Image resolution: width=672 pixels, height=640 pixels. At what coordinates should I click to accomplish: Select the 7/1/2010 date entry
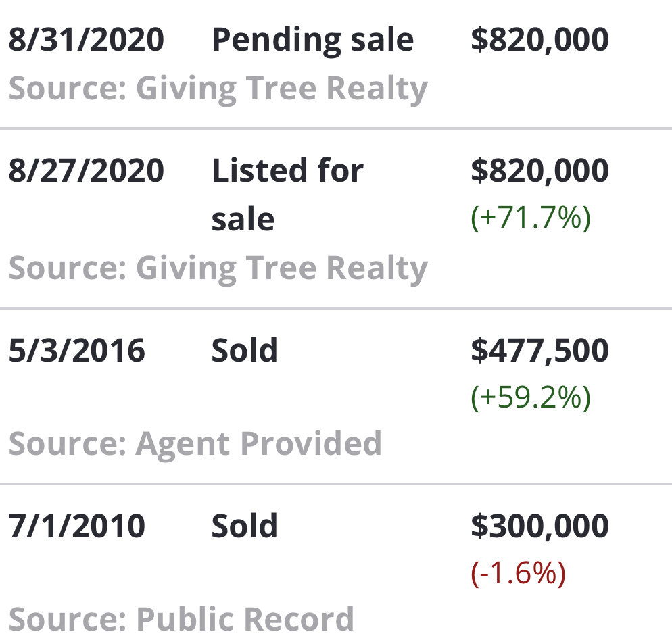(76, 526)
